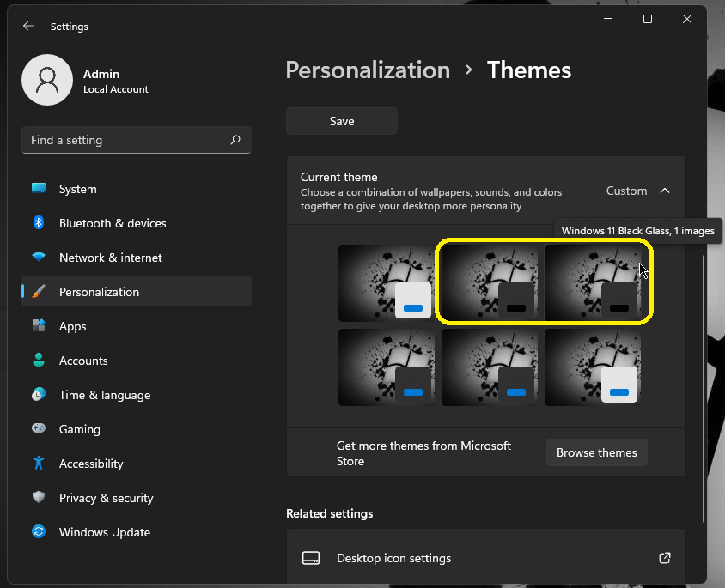Image resolution: width=725 pixels, height=588 pixels.
Task: Click the Browse themes button
Action: pos(596,452)
